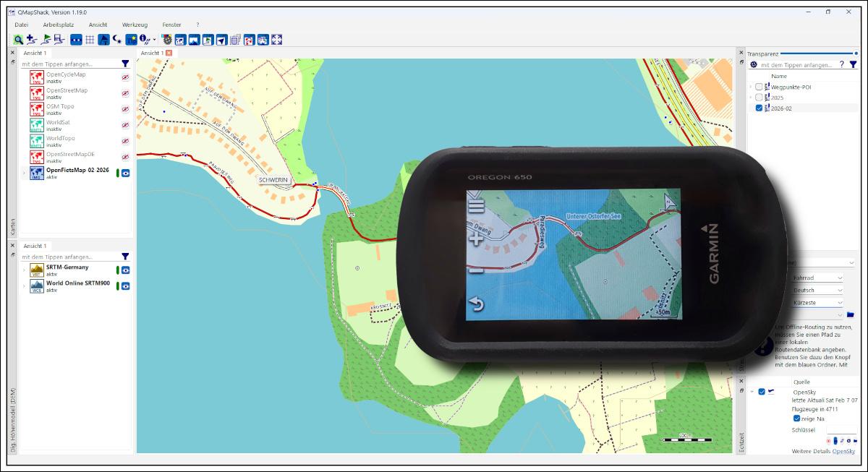Click the Schlüssel input field
Viewport: 868px width, 472px height.
point(841,429)
